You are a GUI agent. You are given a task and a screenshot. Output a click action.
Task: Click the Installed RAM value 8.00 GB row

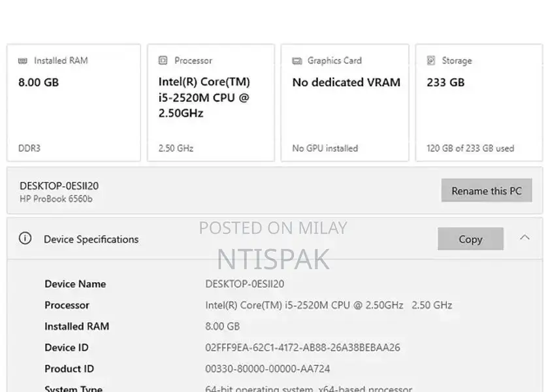(222, 326)
